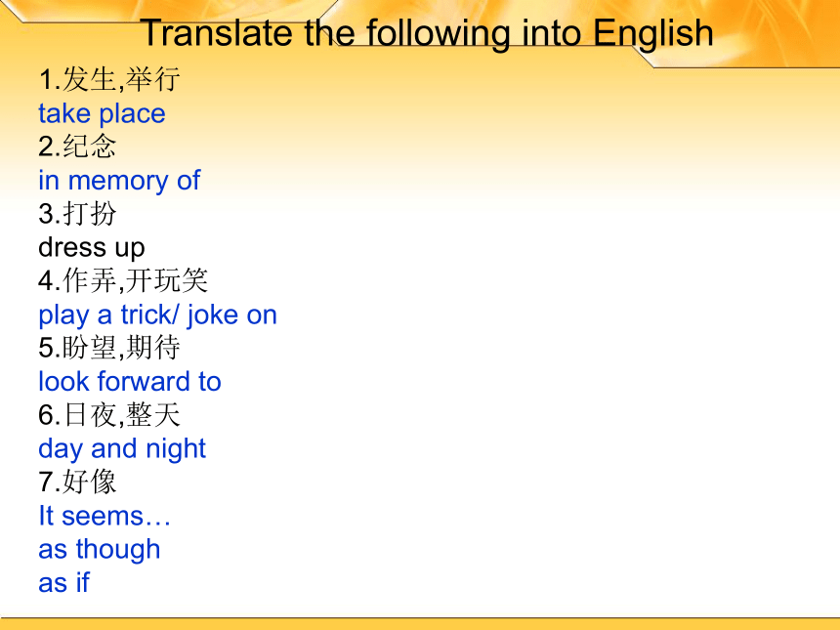Click the slide title 'Translate the following into English'
Viewport: 840px width, 630px height.
pyautogui.click(x=427, y=33)
